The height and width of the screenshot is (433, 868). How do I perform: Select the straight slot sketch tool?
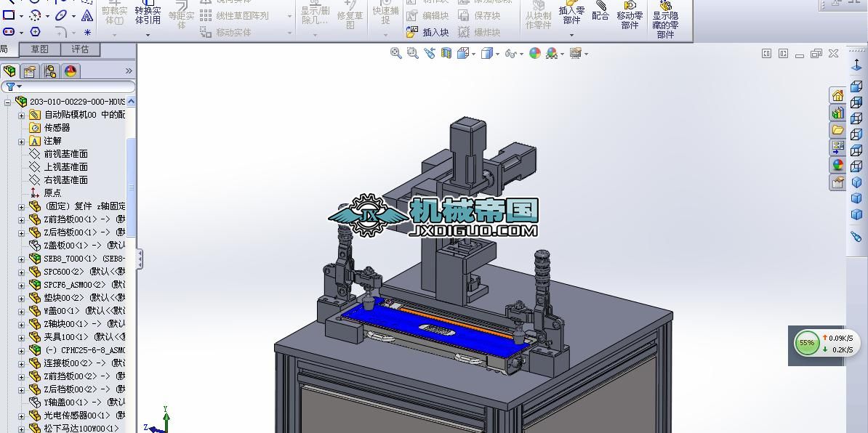click(x=8, y=31)
